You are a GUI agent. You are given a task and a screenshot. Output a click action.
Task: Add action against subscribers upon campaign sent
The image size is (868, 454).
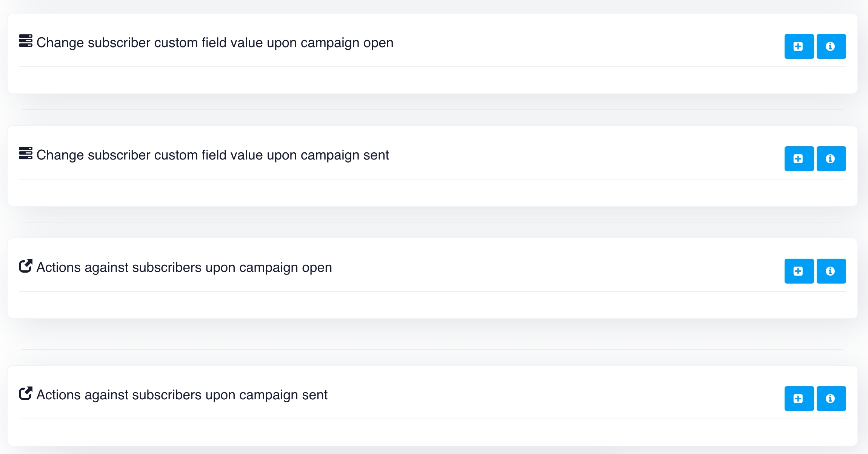click(799, 399)
